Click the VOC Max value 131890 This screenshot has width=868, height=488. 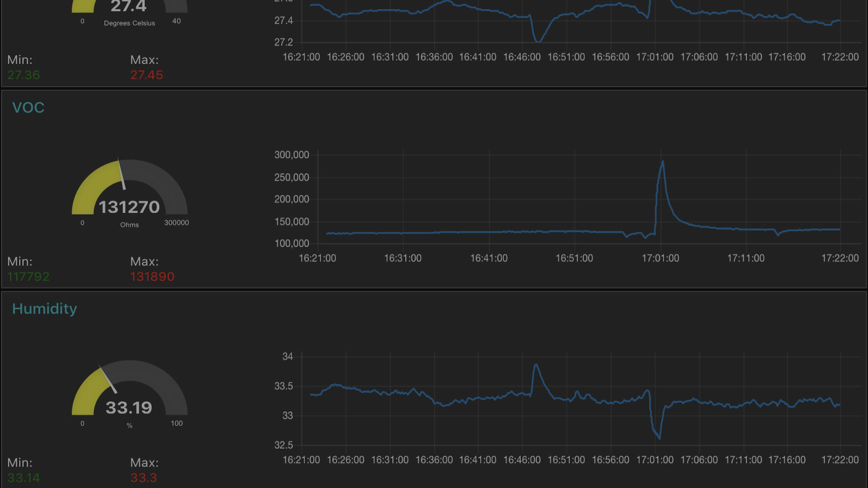click(152, 277)
